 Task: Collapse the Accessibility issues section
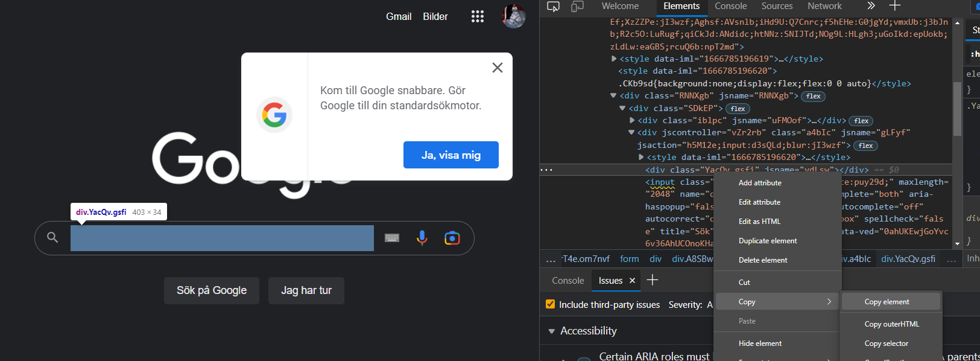(x=551, y=331)
